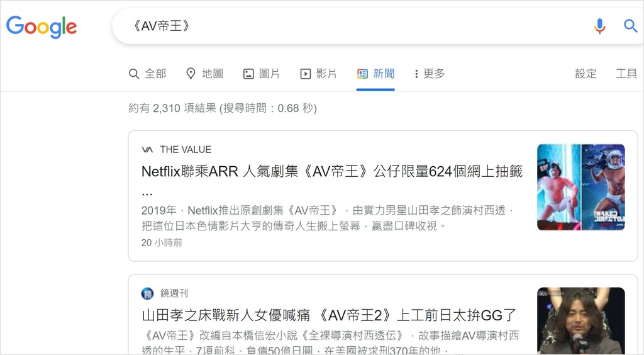Viewport: 644px width, 355px height.
Task: Start voice search with microphone icon
Action: tap(599, 26)
